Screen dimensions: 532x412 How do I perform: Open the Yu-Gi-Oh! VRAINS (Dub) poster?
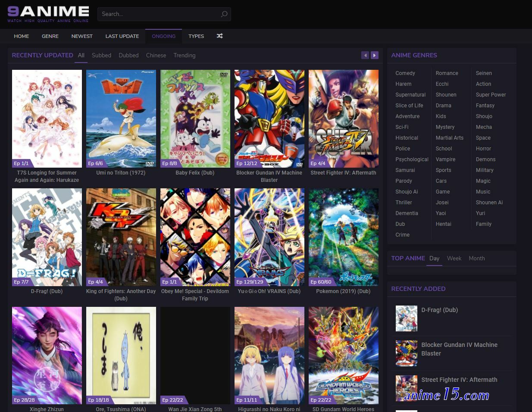269,237
